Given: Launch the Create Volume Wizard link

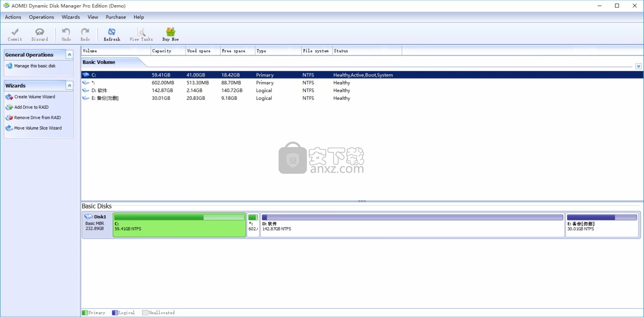Looking at the screenshot, I should [x=35, y=97].
